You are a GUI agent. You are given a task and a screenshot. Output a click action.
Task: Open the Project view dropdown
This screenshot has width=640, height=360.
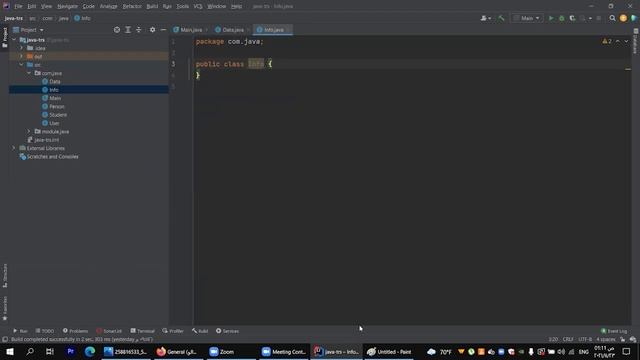[x=29, y=30]
